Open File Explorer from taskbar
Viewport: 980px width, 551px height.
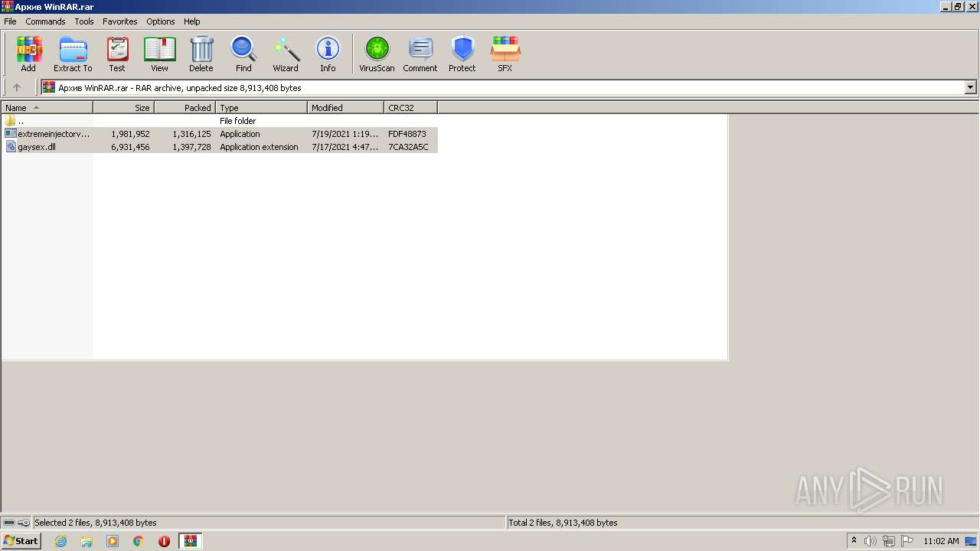coord(87,541)
